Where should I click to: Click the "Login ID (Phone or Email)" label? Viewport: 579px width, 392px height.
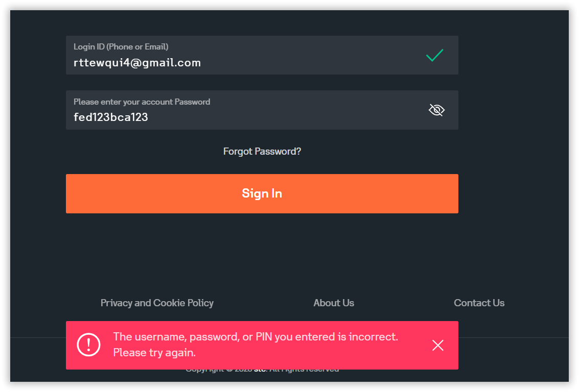121,46
